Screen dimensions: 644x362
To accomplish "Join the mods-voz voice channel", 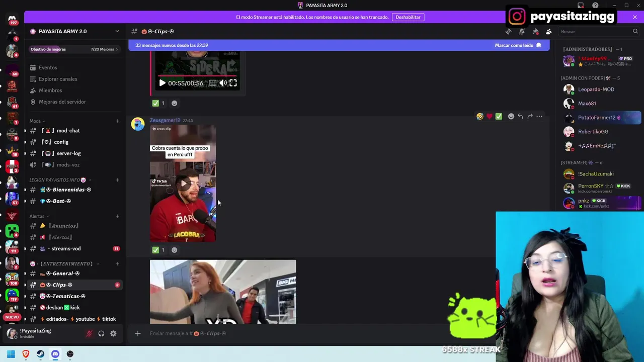I will pos(74,165).
